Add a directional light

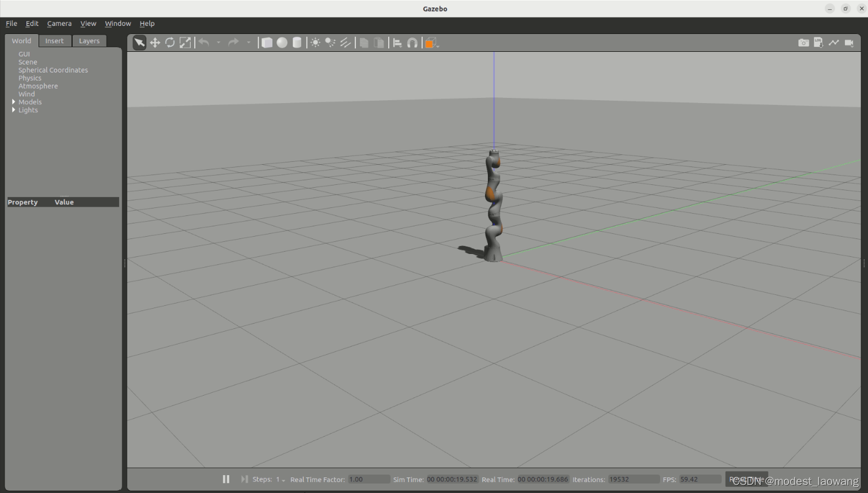(345, 43)
